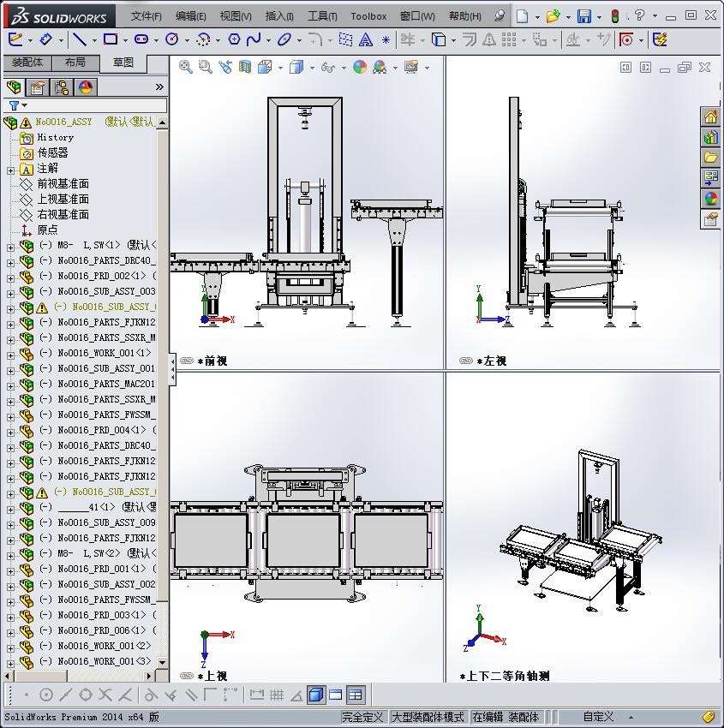Viewport: 724px width, 728px height.
Task: Select the Circle sketch tool
Action: click(x=172, y=40)
